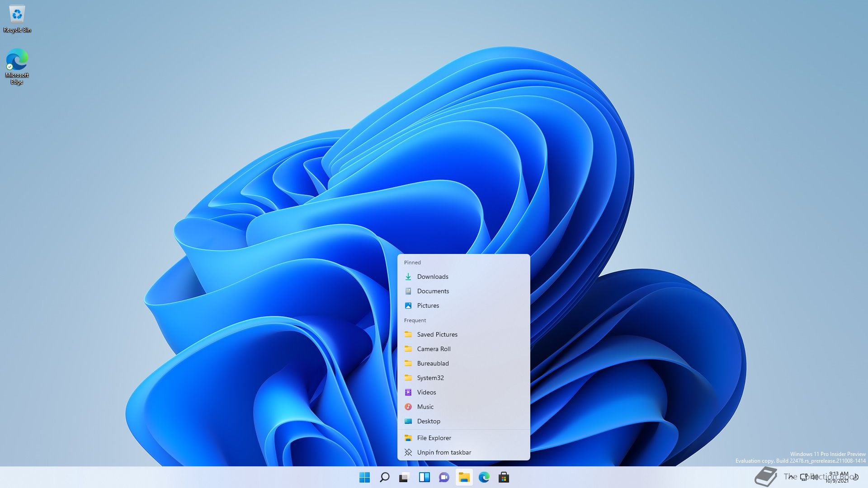Launch Chat from the taskbar
Viewport: 868px width, 488px height.
(x=444, y=477)
